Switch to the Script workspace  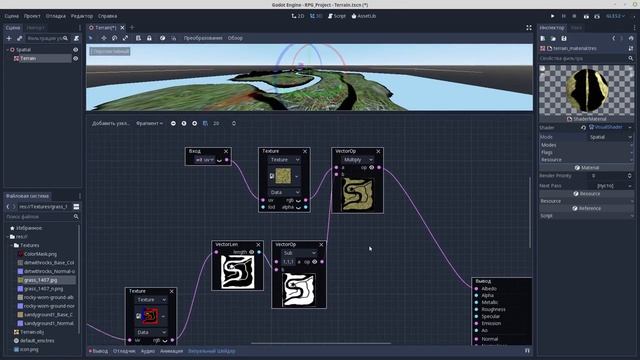337,16
